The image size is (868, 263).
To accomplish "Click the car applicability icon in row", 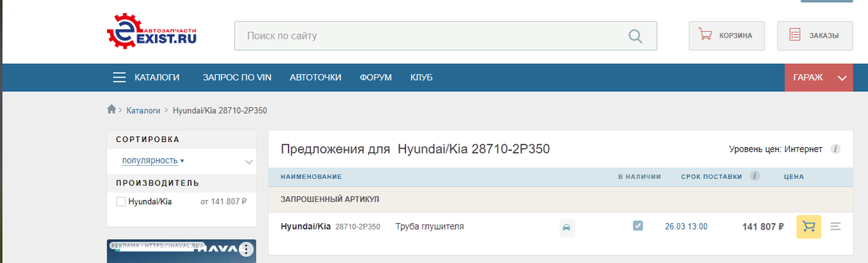I will pyautogui.click(x=567, y=227).
